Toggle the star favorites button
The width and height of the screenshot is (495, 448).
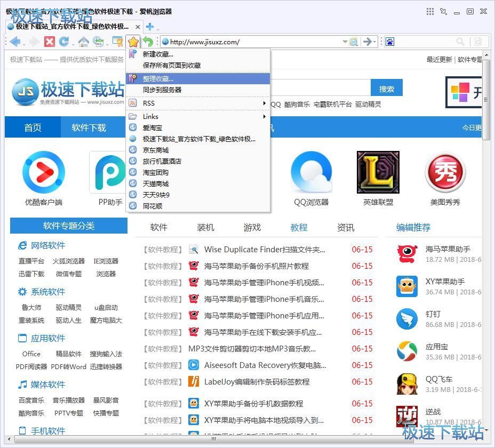[133, 42]
